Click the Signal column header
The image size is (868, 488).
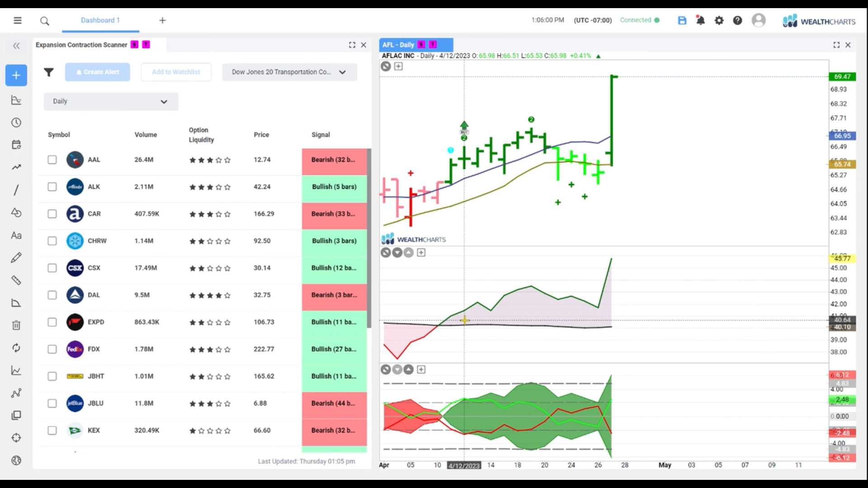click(x=321, y=135)
